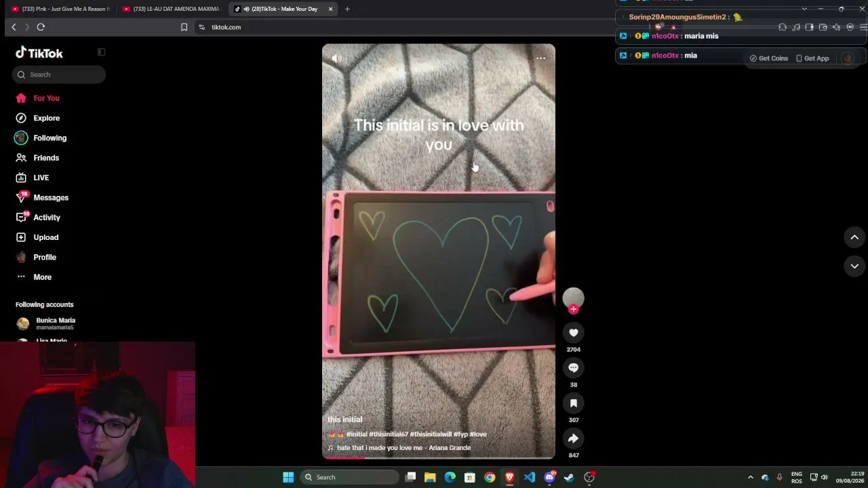Open the #thisinitial67 hashtag
This screenshot has width=868, height=488.
click(389, 434)
